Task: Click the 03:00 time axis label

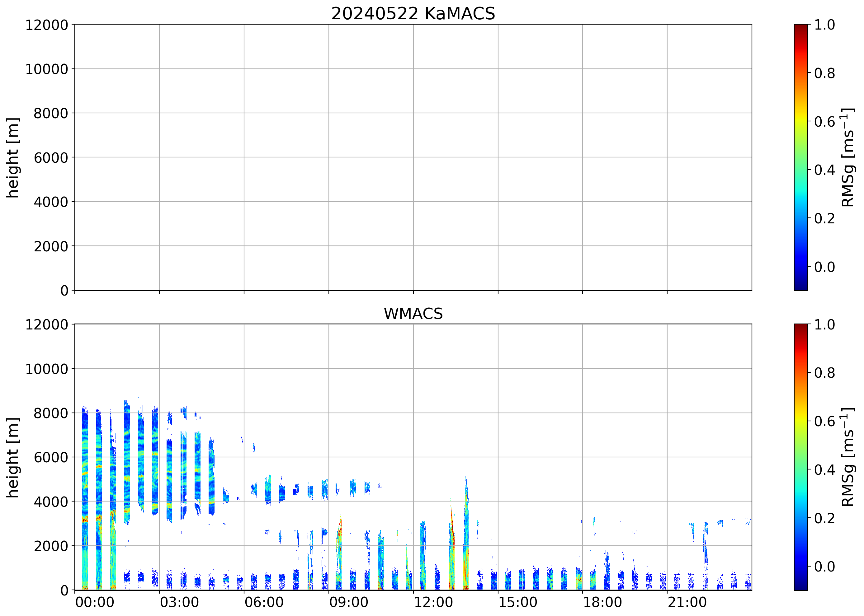Action: coord(179,602)
